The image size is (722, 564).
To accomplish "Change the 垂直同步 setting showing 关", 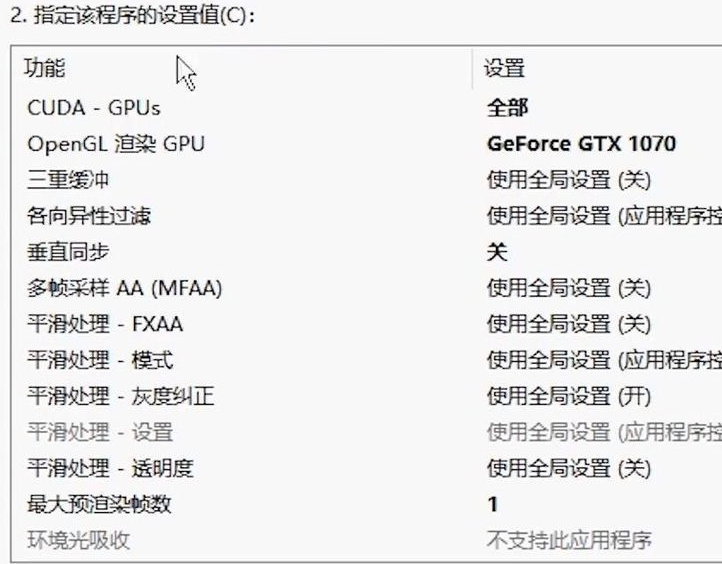I will [497, 252].
